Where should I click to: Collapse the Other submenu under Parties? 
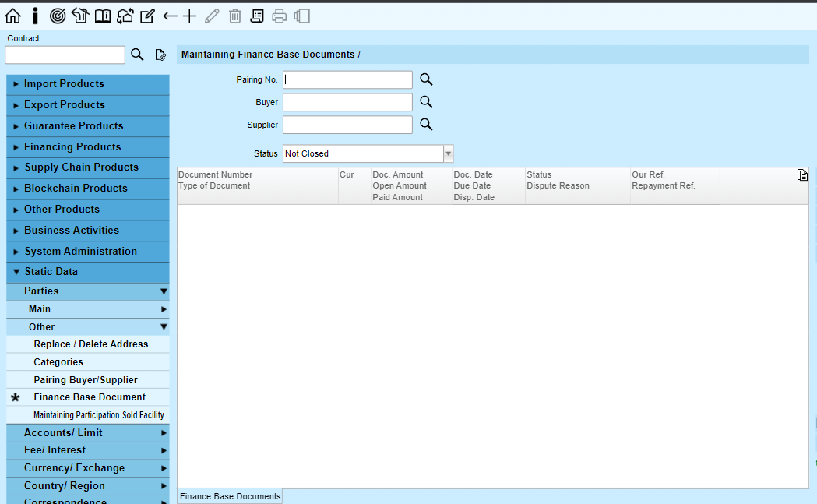pos(88,327)
